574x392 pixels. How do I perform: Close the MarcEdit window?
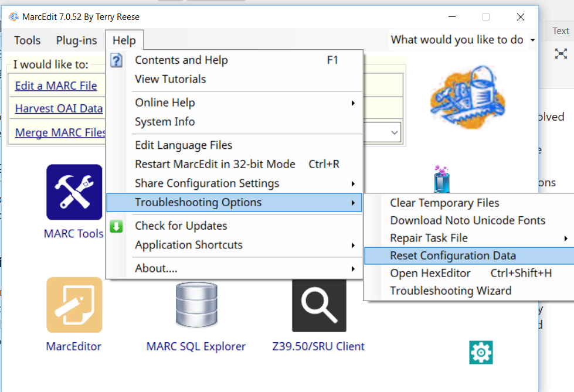pos(521,17)
